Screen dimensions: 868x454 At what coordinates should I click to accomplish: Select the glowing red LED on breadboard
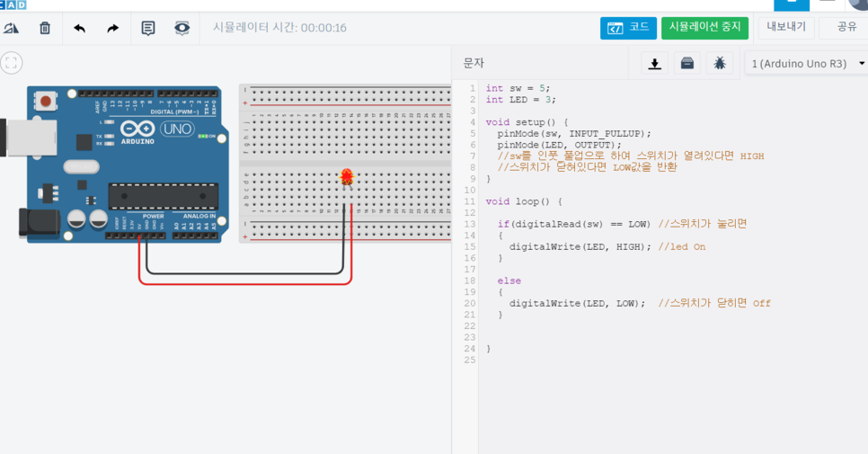347,178
